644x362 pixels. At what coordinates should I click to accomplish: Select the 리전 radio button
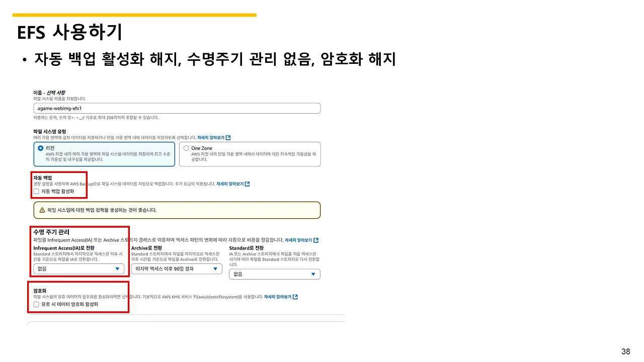tap(40, 148)
